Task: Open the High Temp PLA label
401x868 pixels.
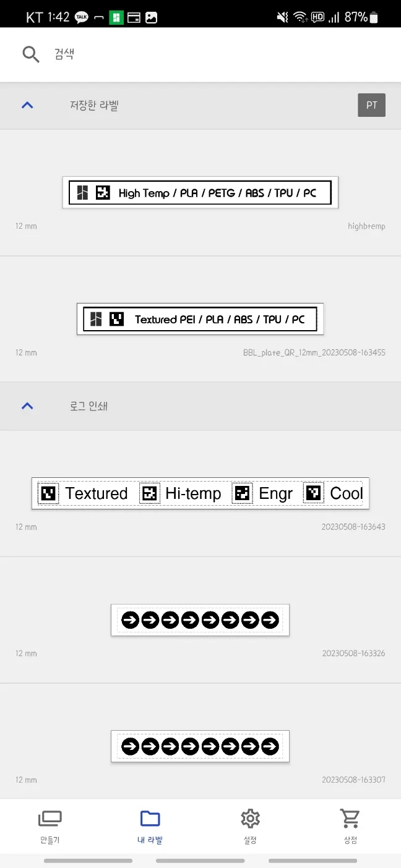Action: pyautogui.click(x=200, y=193)
